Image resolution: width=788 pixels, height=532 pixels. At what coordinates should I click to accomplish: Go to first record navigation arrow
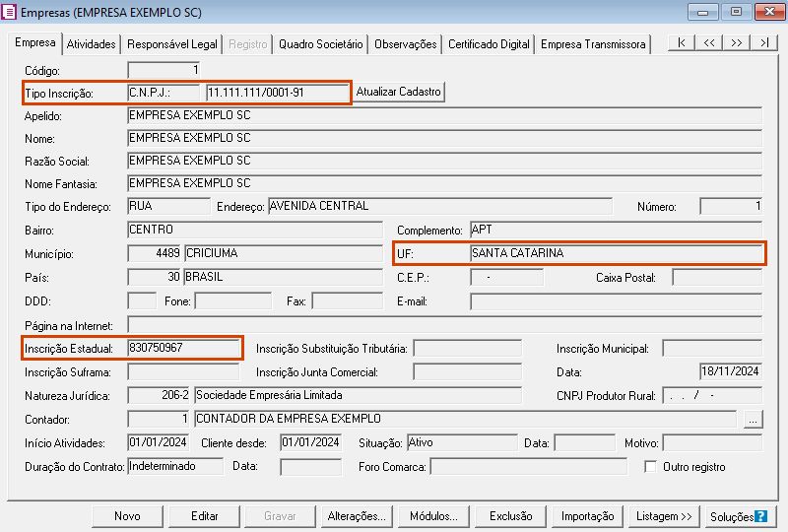tap(682, 42)
